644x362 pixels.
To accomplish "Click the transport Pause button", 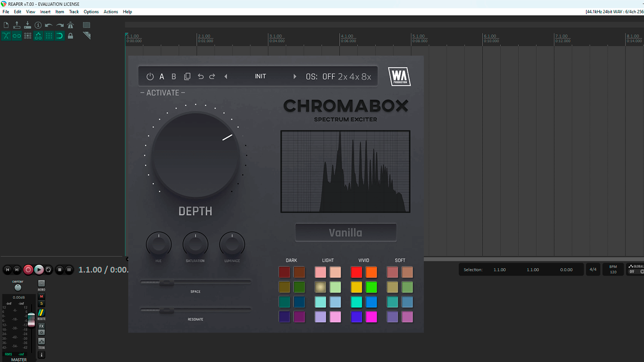I will tap(69, 270).
